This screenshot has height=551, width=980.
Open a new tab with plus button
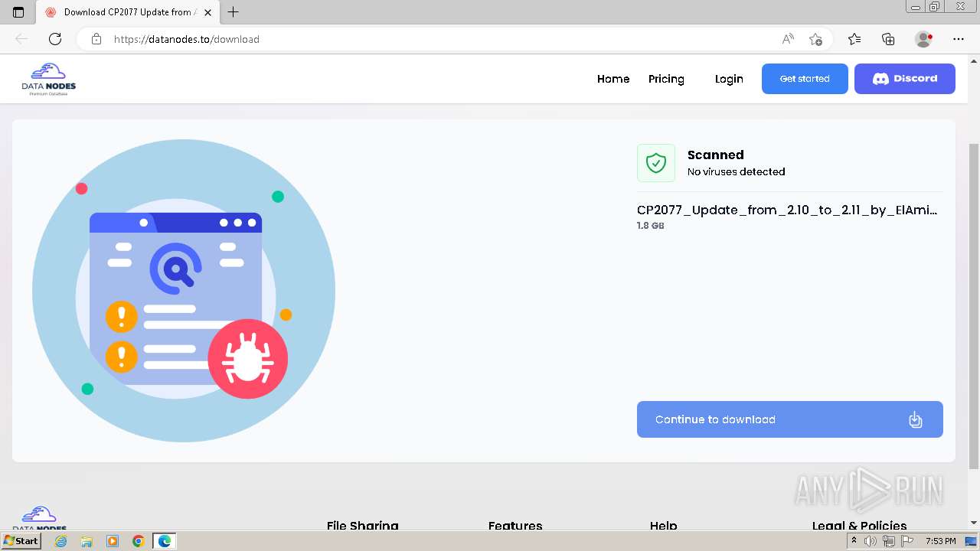[234, 12]
